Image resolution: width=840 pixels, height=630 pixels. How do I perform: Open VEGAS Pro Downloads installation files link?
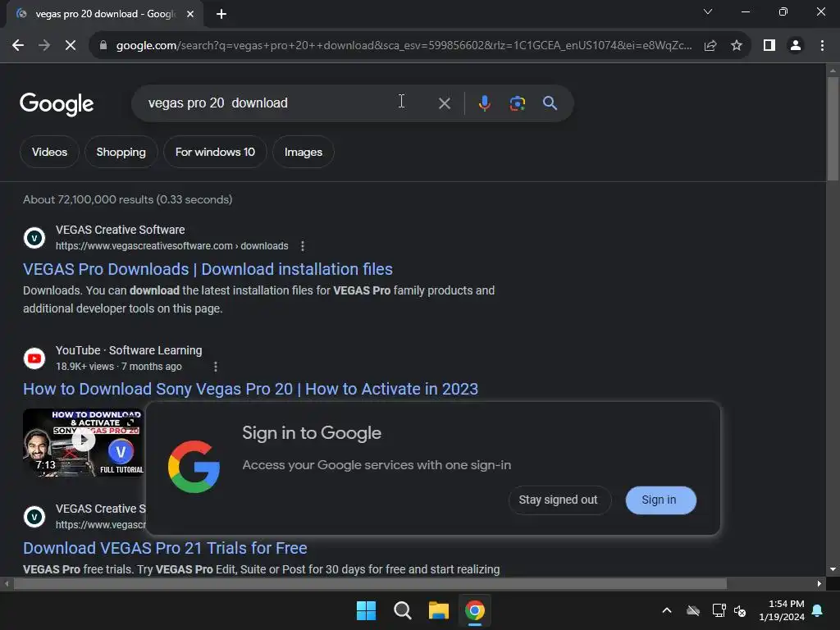point(208,269)
